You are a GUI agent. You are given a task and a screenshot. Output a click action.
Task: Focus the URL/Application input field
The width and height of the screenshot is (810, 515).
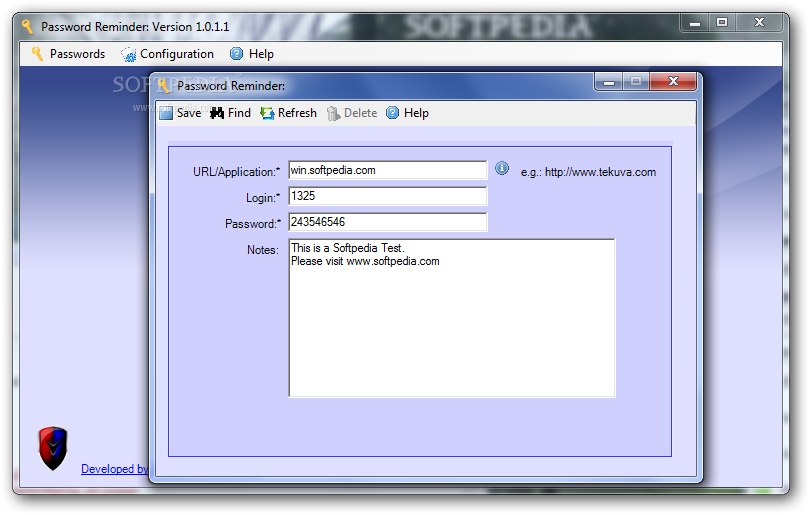pyautogui.click(x=387, y=170)
